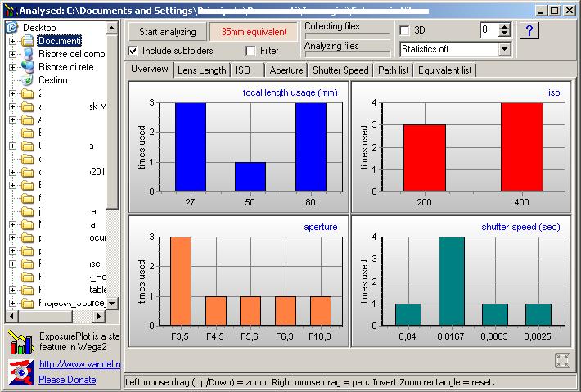The image size is (581, 392).
Task: Select the Cestino recycle bin icon
Action: pyautogui.click(x=28, y=80)
